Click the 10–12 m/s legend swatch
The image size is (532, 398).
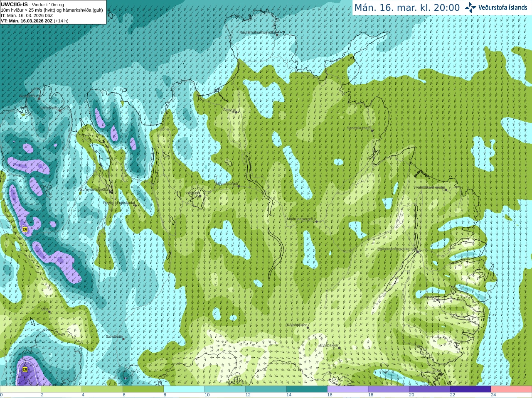(x=225, y=389)
